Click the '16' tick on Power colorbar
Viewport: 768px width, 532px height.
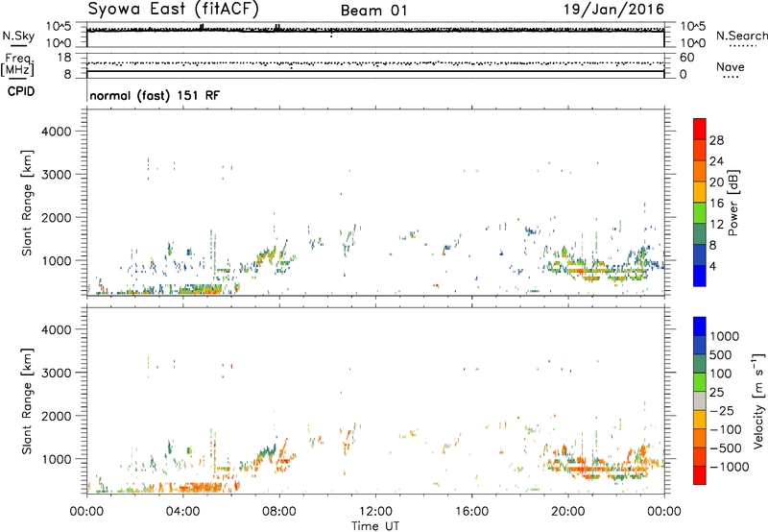pyautogui.click(x=716, y=204)
